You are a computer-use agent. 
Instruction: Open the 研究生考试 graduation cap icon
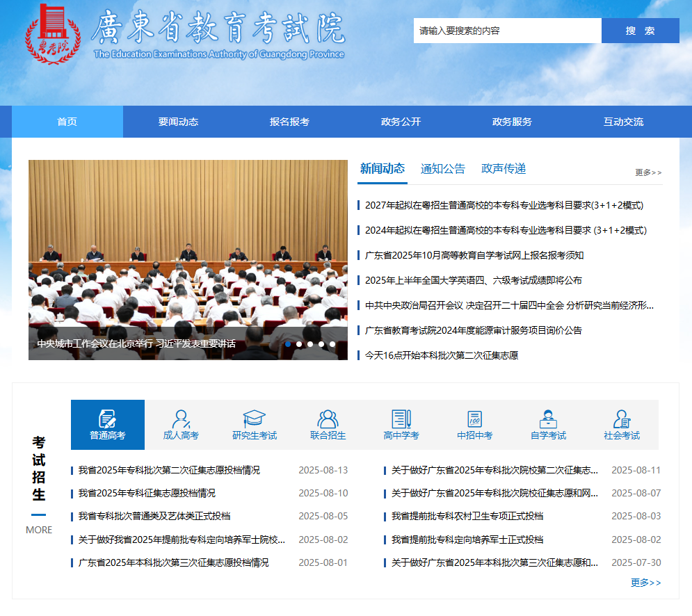[254, 419]
